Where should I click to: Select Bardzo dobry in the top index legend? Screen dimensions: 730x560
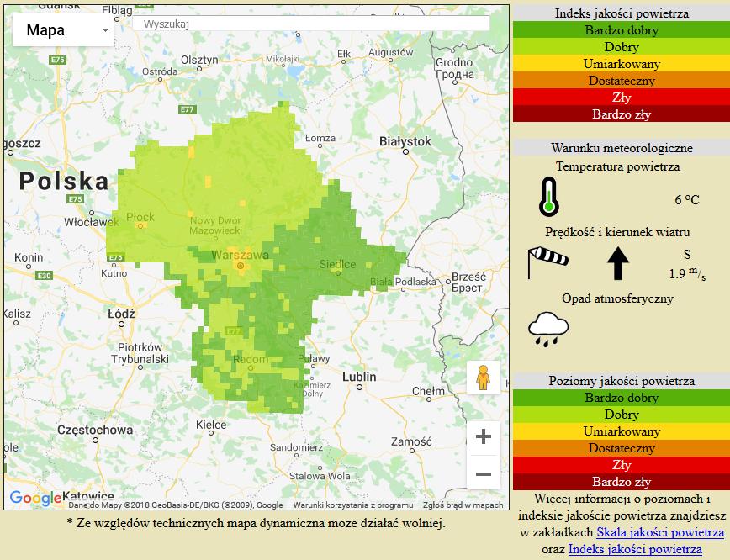pos(622,30)
